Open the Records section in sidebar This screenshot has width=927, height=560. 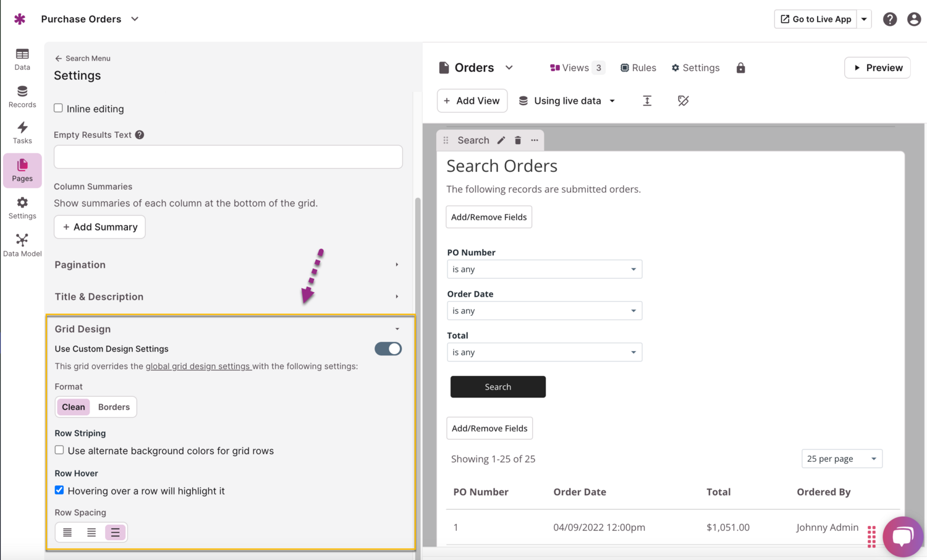22,96
